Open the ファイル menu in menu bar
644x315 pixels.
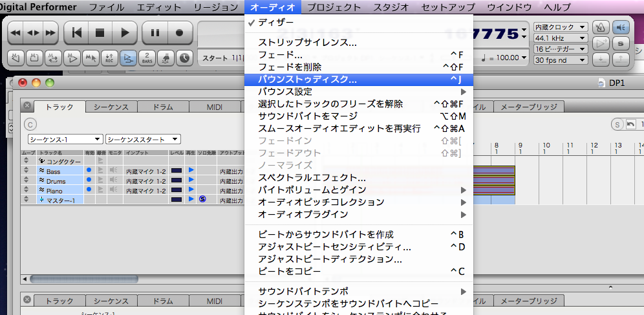(x=107, y=7)
